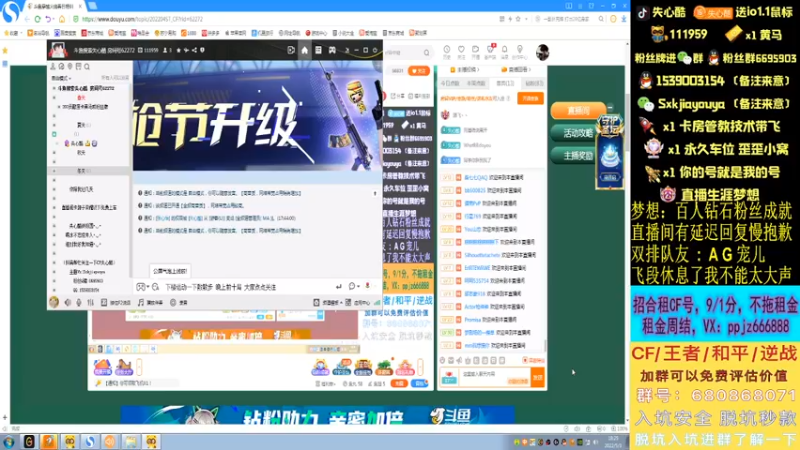Click the search magnifier in YY channel sidebar
The height and width of the screenshot is (450, 800).
(87, 66)
